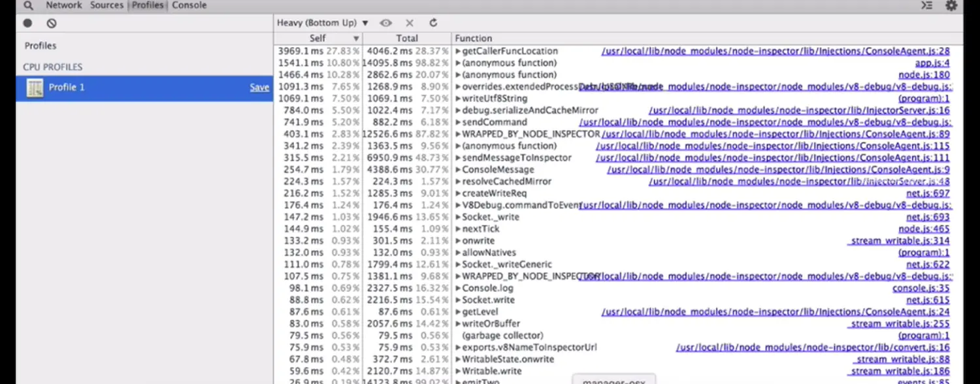Select the Socket.write function name
The image size is (980, 384).
pos(488,300)
